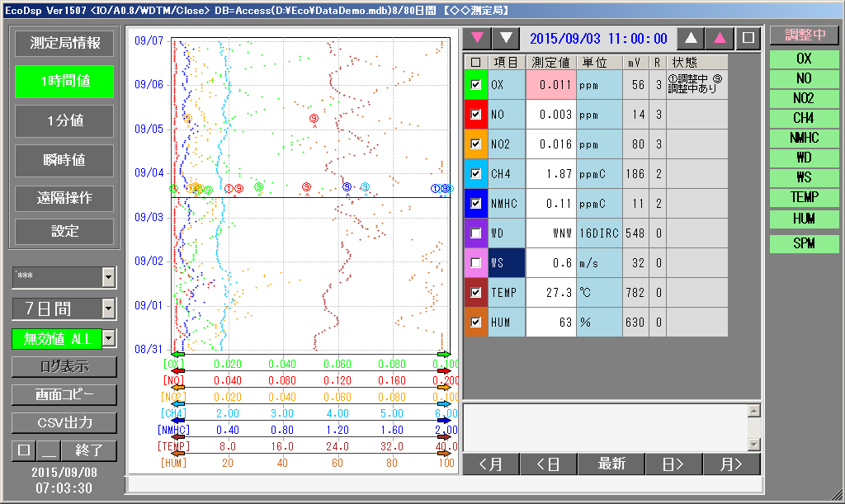Screen dimensions: 845x504
Task: Toggle the HUM row checkbox
Action: 475,323
